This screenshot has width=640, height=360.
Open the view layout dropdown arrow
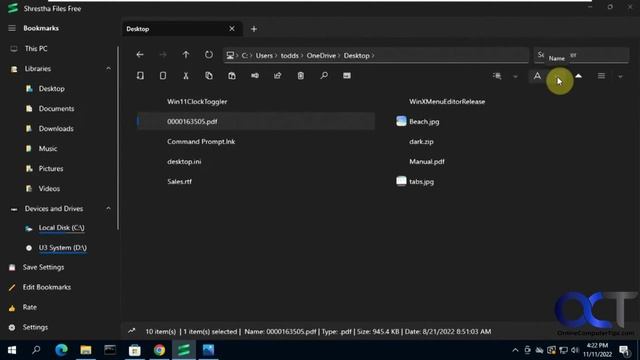tap(620, 77)
